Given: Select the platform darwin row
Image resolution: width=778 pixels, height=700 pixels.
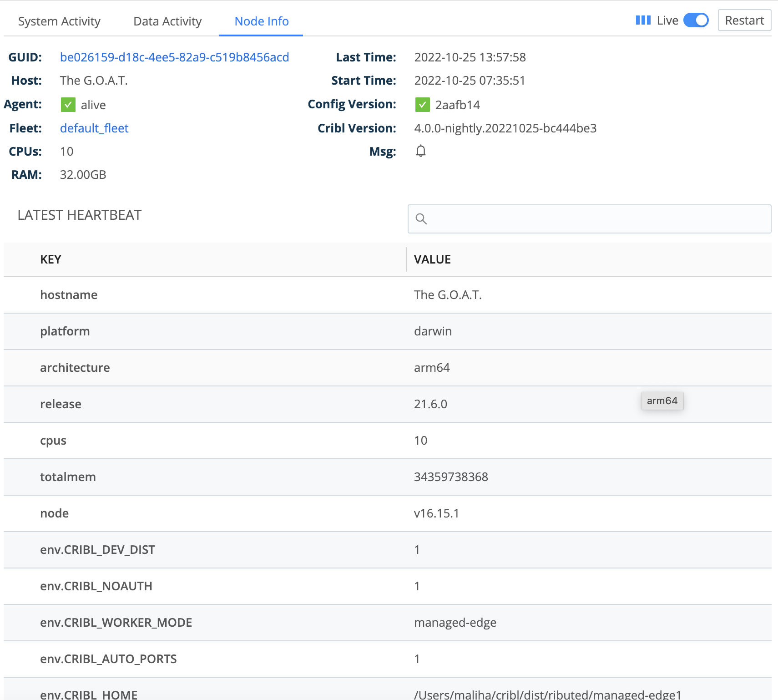Looking at the screenshot, I should (x=389, y=331).
